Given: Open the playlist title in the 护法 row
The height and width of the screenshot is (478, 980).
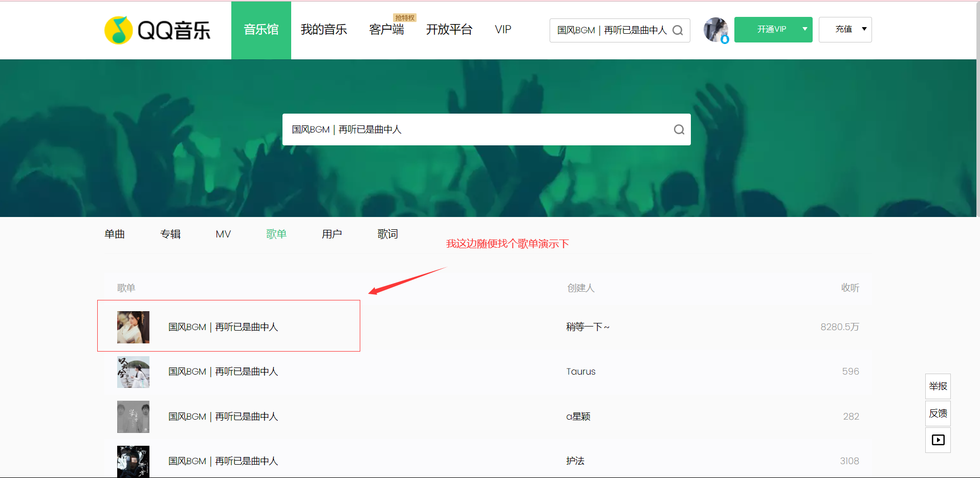Looking at the screenshot, I should (x=223, y=461).
